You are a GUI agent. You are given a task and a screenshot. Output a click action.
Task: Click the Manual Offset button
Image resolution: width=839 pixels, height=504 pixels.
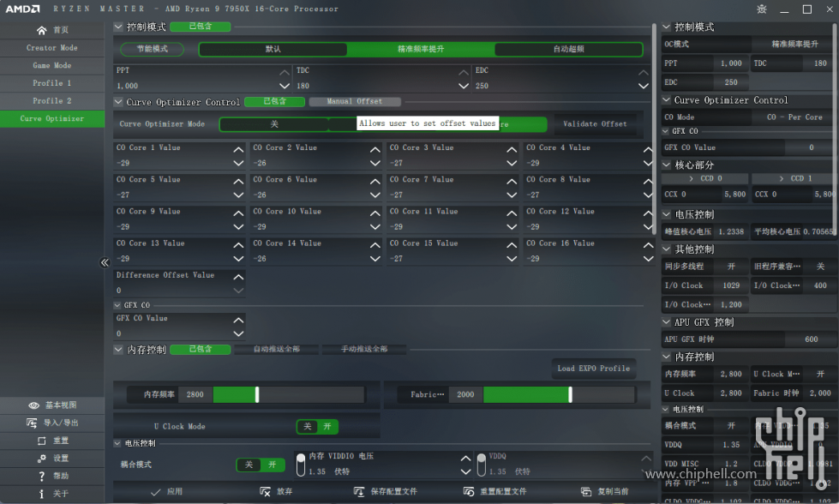[x=355, y=101]
